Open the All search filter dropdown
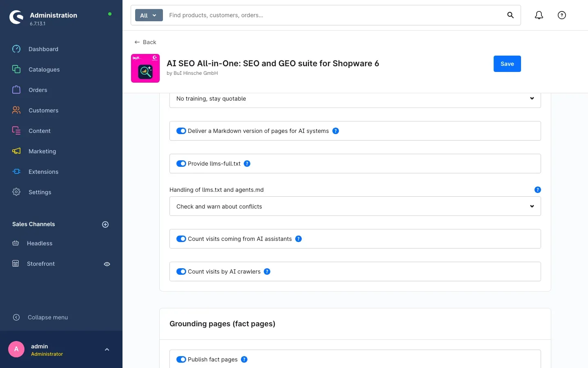 click(x=149, y=15)
